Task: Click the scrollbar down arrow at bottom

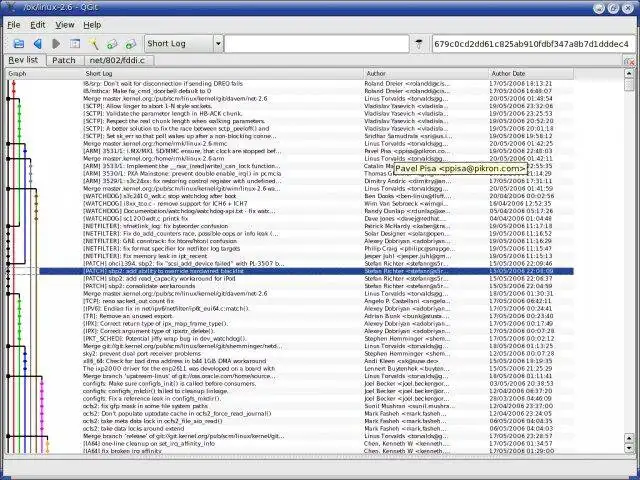Action: [629, 448]
